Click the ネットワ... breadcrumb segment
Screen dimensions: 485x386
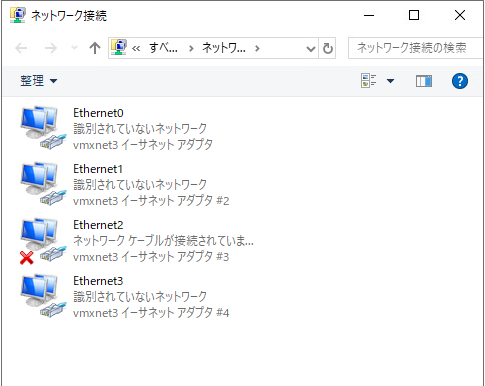[224, 48]
